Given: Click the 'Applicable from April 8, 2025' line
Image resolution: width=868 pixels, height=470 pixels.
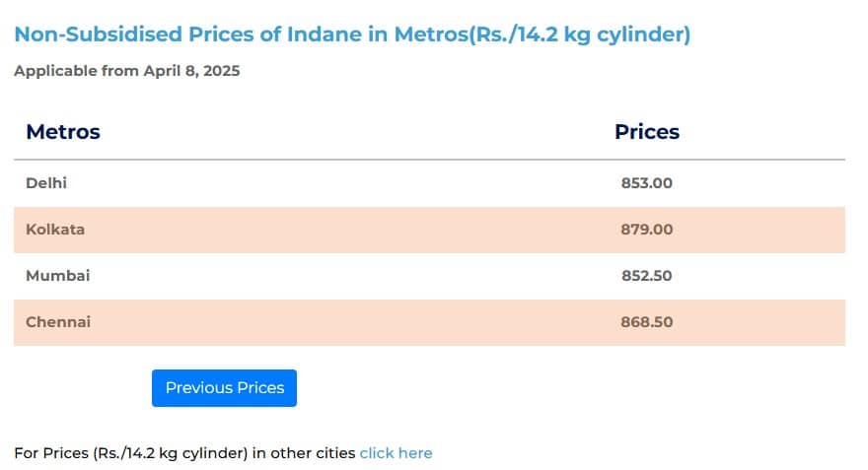Looking at the screenshot, I should [x=126, y=71].
